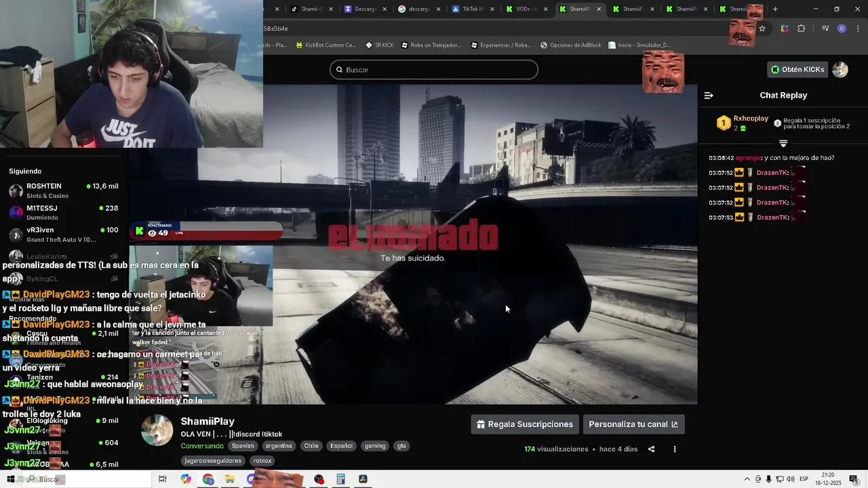Open the KickBot Custom Co... bookmark
Screen dimensions: 868x488
[x=325, y=45]
